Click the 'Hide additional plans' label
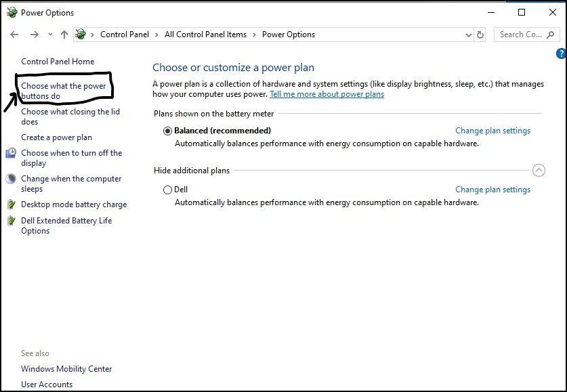The width and height of the screenshot is (567, 392). pyautogui.click(x=192, y=171)
